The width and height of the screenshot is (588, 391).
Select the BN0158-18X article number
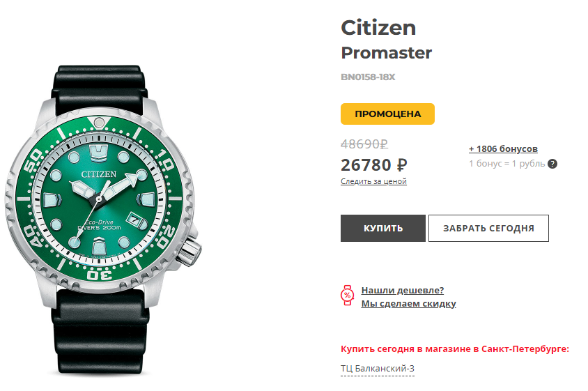(x=368, y=77)
